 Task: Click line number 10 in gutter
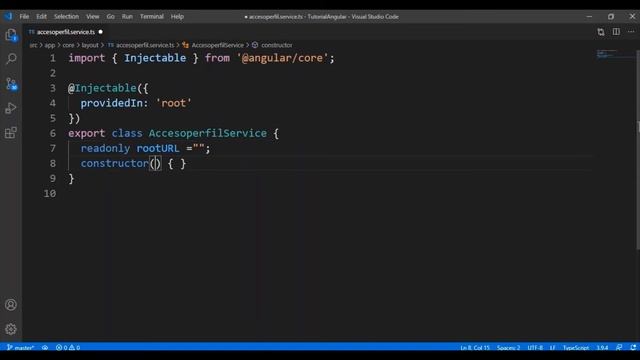(50, 193)
